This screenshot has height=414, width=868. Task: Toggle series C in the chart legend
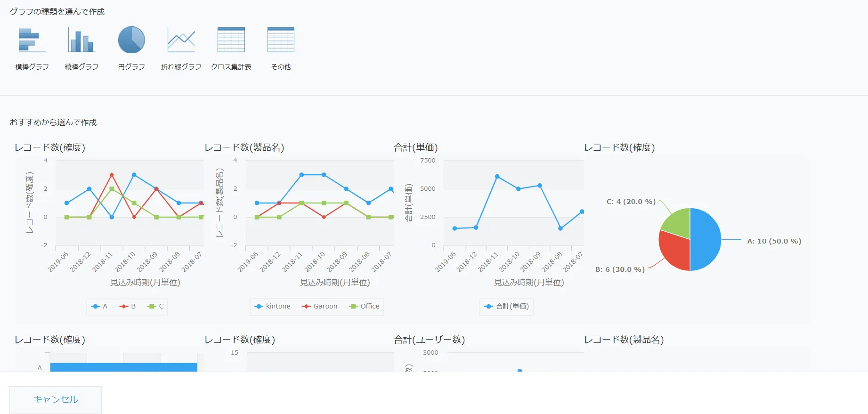156,306
